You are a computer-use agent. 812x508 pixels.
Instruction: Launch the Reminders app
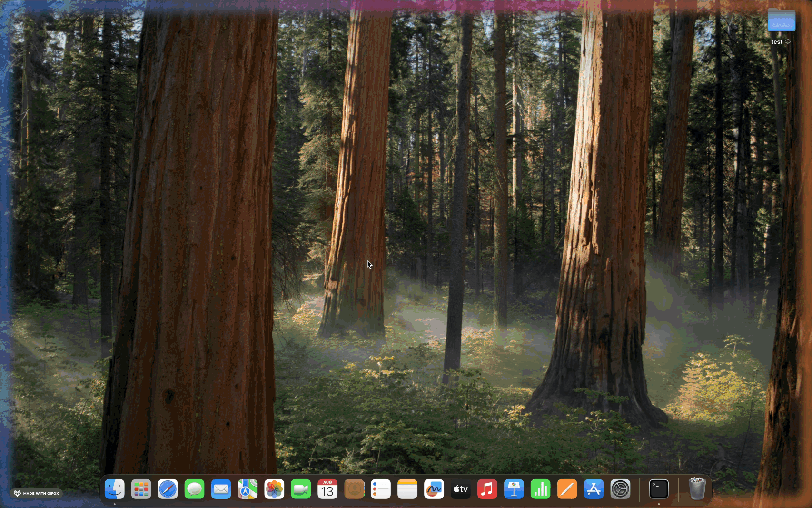pyautogui.click(x=381, y=489)
